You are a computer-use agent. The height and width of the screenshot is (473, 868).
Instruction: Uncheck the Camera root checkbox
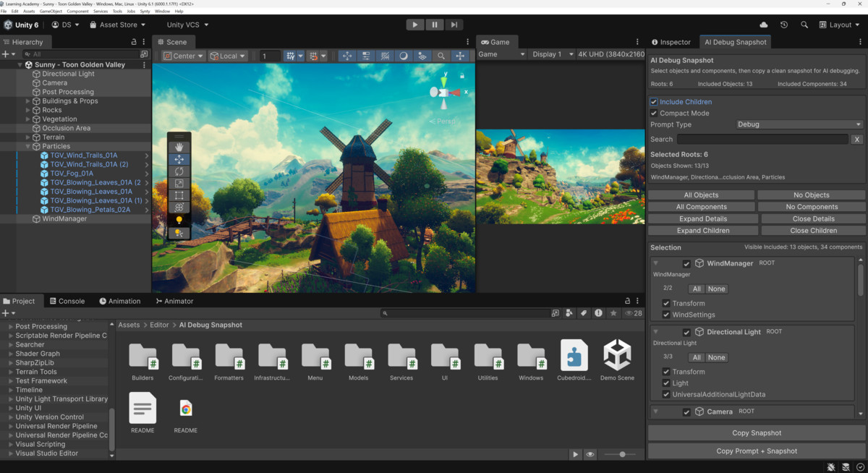click(x=687, y=412)
